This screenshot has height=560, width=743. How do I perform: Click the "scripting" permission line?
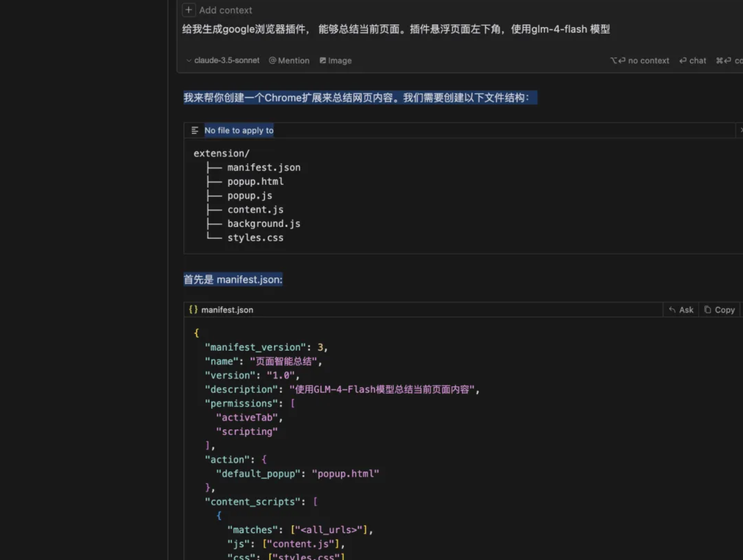pyautogui.click(x=247, y=432)
